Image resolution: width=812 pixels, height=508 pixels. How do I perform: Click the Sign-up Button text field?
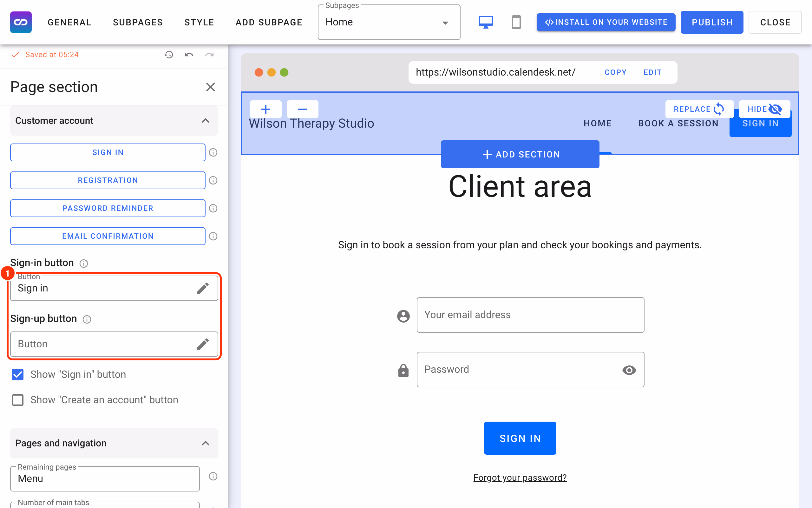click(x=114, y=344)
